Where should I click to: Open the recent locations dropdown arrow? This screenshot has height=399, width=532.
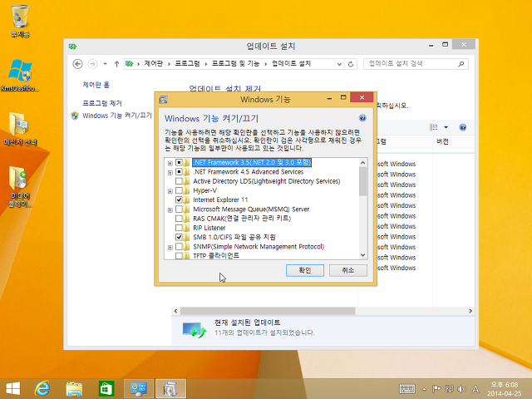[105, 64]
